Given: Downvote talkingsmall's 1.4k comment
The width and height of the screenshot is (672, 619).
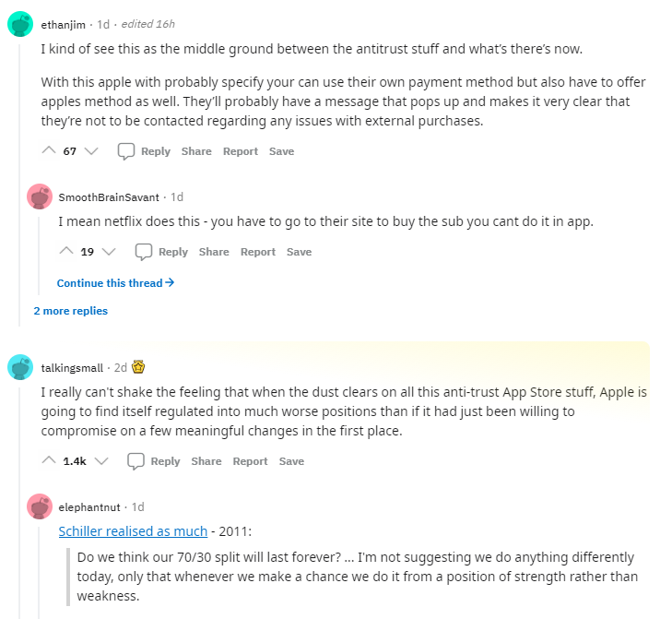Looking at the screenshot, I should click(x=101, y=460).
